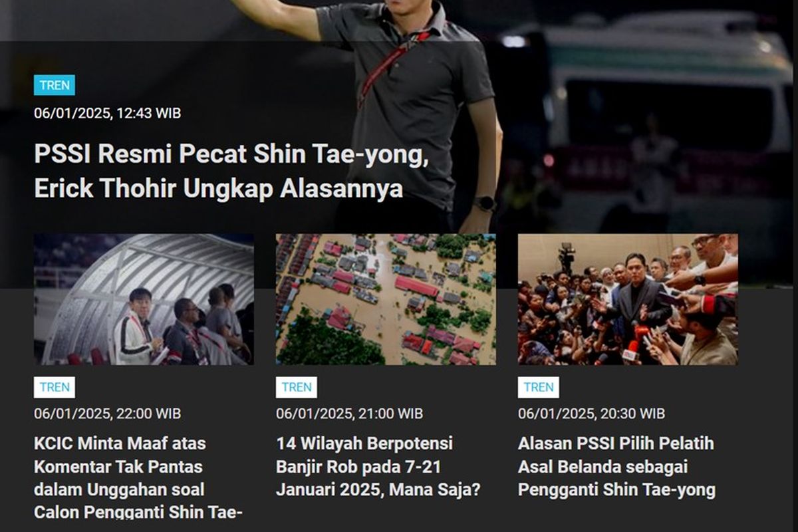The width and height of the screenshot is (798, 532).
Task: Click TREN tag under press conference photo
Action: pos(539,387)
